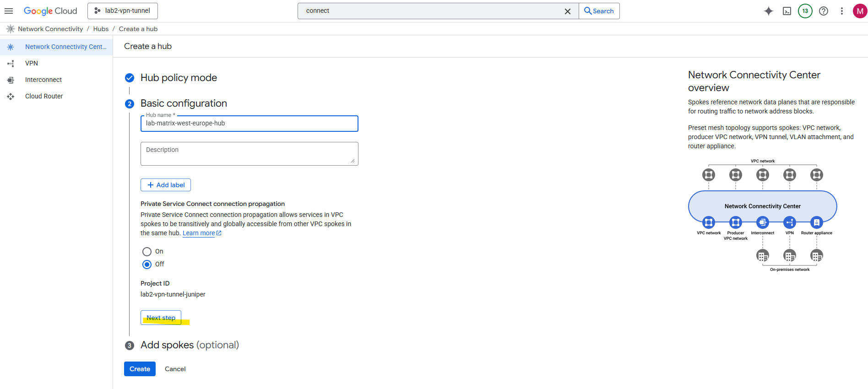Open Cloud Router in the sidebar
This screenshot has height=389, width=868.
(x=56, y=96)
